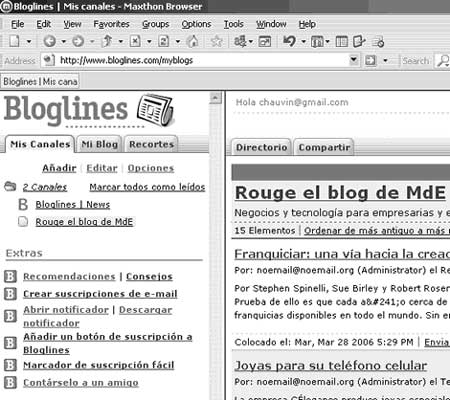Screen dimensions: 450x400
Task: Open the Options menu
Action: [x=196, y=24]
